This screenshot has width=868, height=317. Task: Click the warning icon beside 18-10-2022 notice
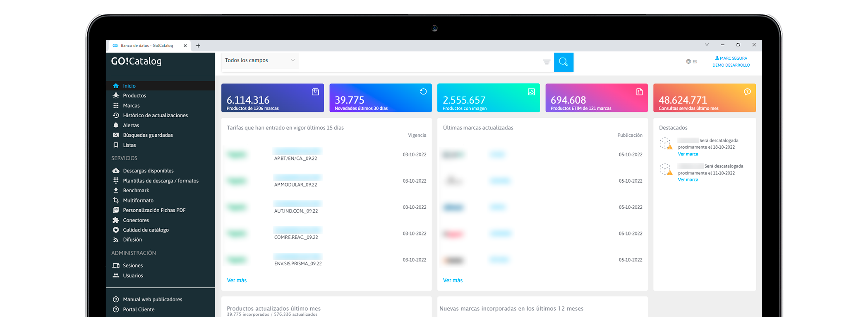click(x=669, y=147)
